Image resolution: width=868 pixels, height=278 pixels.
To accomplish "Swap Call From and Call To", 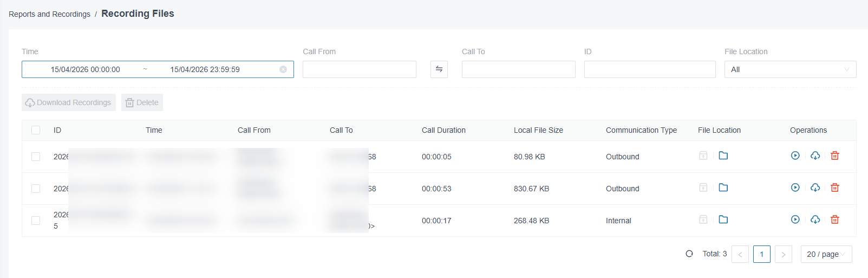I will [439, 69].
